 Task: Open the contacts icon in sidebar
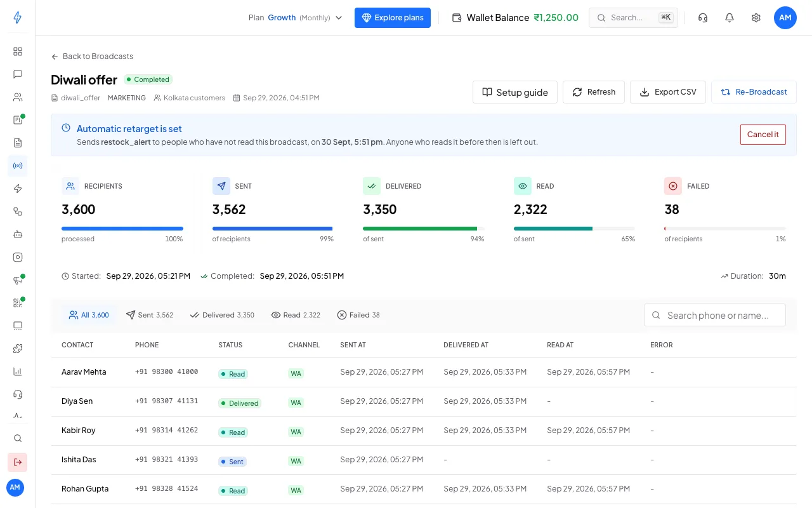click(18, 97)
